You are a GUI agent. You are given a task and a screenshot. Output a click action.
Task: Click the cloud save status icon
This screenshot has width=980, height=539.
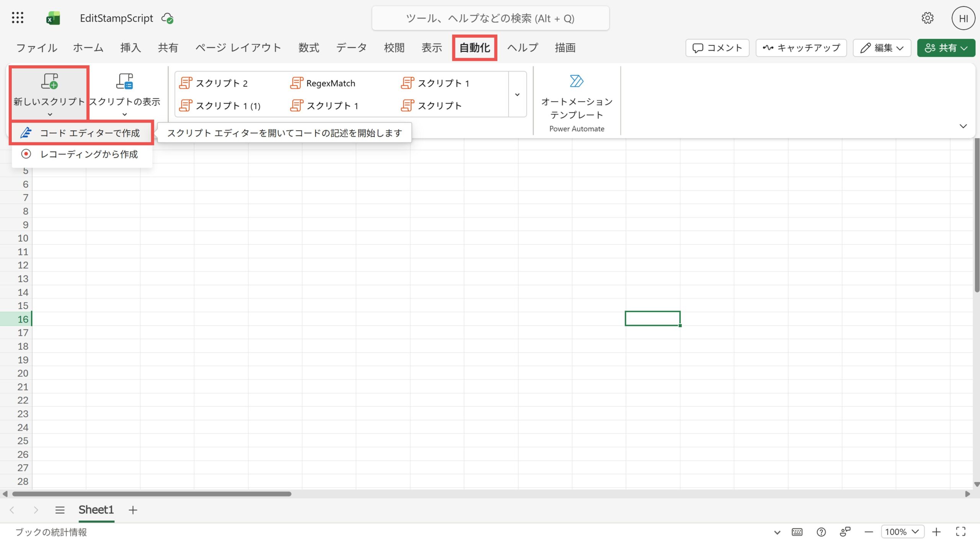tap(167, 18)
